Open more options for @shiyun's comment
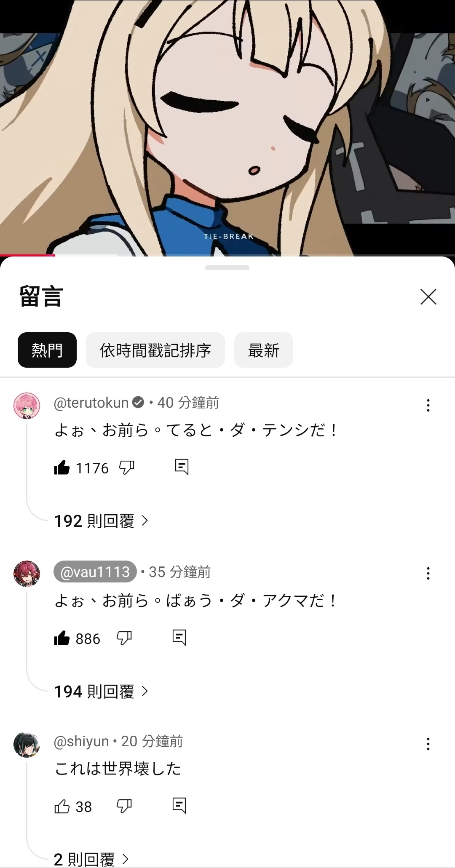This screenshot has width=455, height=868. click(428, 744)
